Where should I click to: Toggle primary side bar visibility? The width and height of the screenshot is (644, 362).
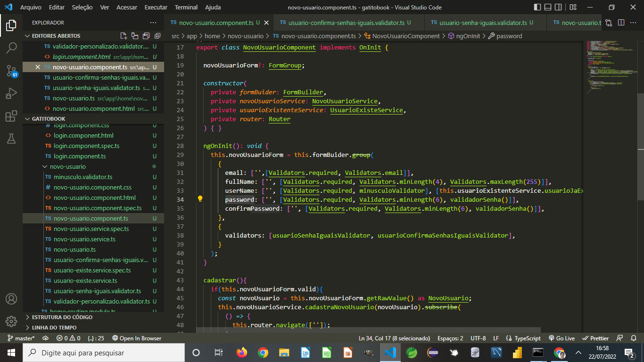pyautogui.click(x=537, y=8)
